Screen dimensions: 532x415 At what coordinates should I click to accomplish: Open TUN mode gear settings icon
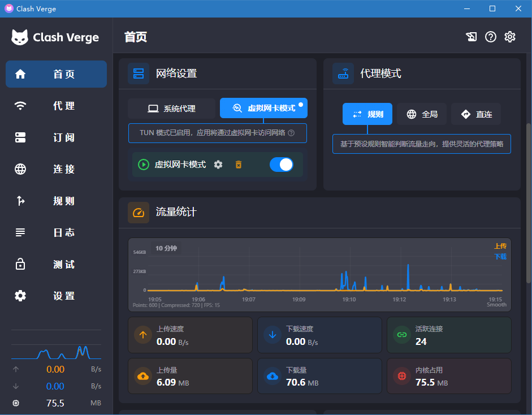tap(218, 165)
